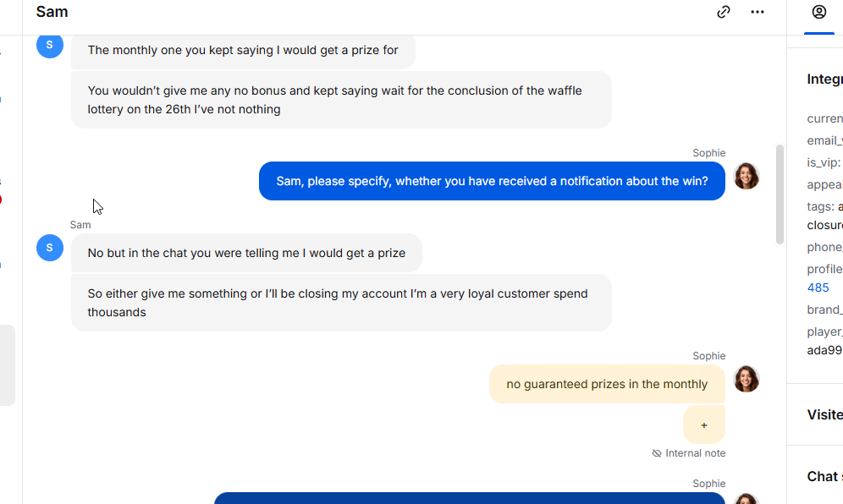Click Sam's message about closing his account

[340, 303]
